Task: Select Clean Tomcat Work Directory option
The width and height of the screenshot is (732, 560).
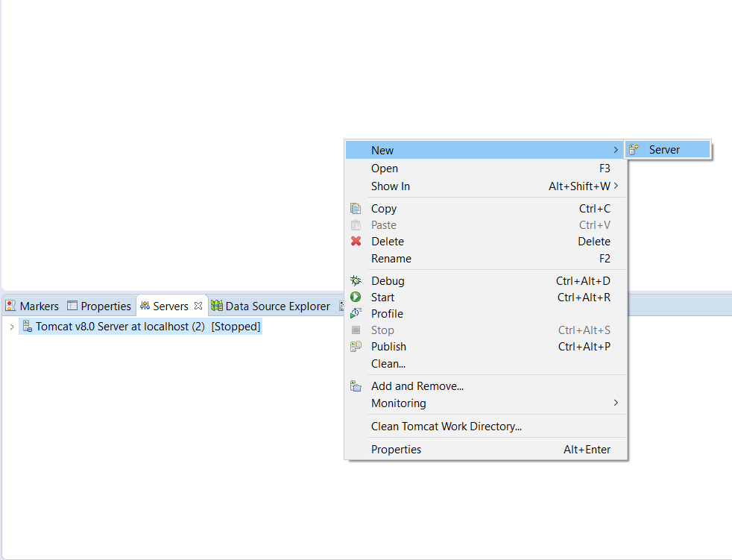Action: click(447, 427)
